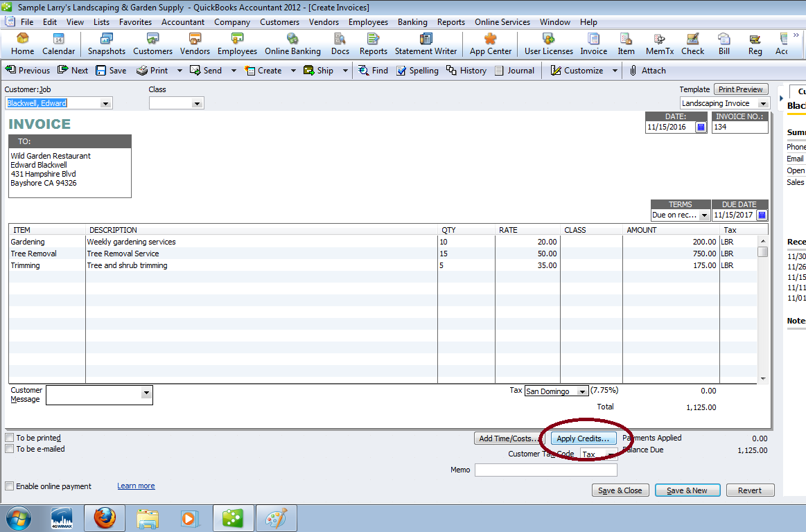Click the line items scrollbar down arrow
This screenshot has width=806, height=532.
763,379
